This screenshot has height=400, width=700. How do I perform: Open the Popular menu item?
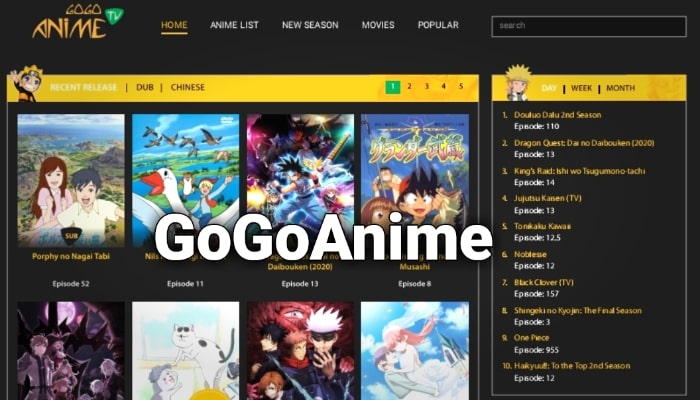point(438,25)
